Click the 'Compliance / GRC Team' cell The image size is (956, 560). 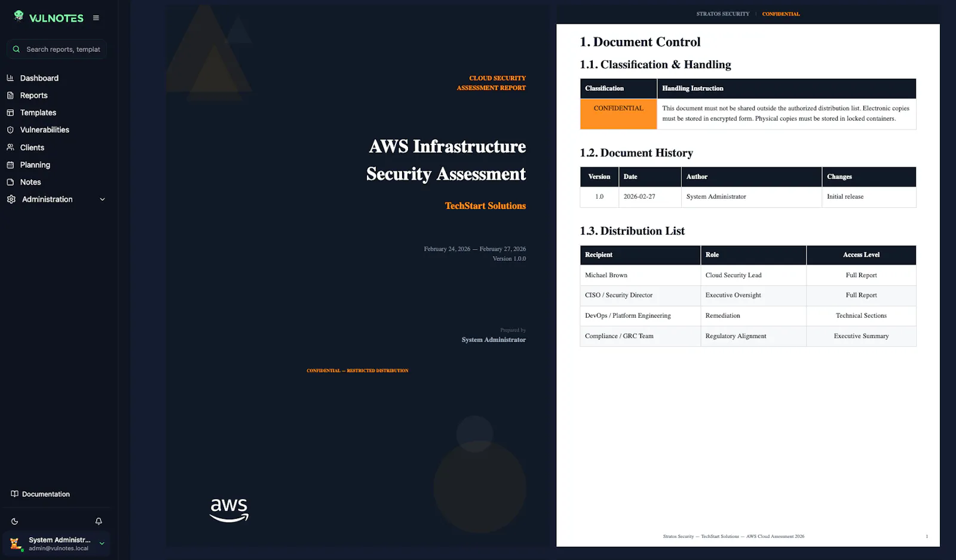pyautogui.click(x=640, y=336)
